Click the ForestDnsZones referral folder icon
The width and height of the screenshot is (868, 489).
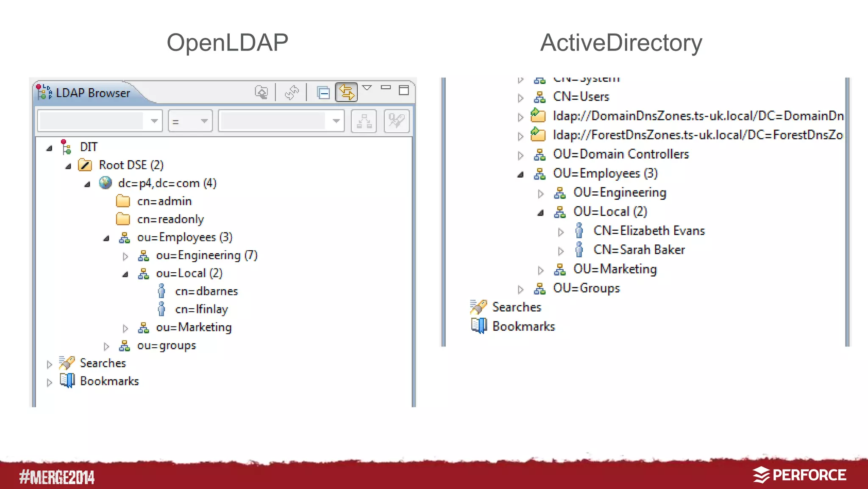point(538,134)
